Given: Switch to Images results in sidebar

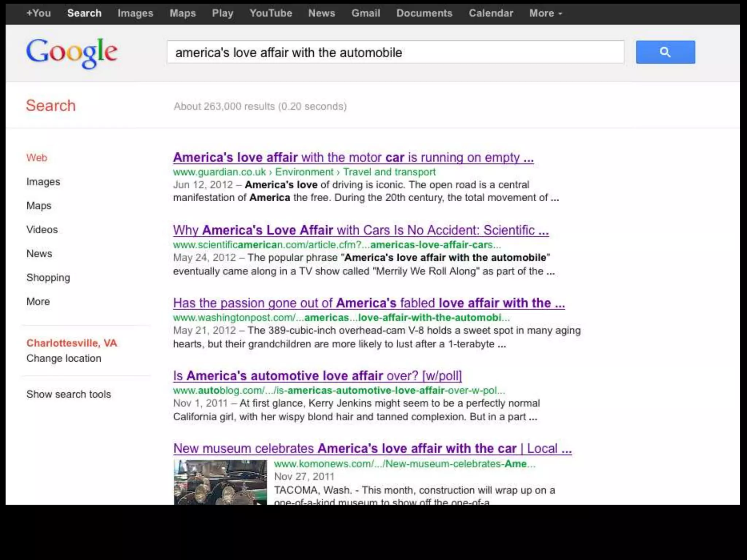Looking at the screenshot, I should tap(43, 182).
